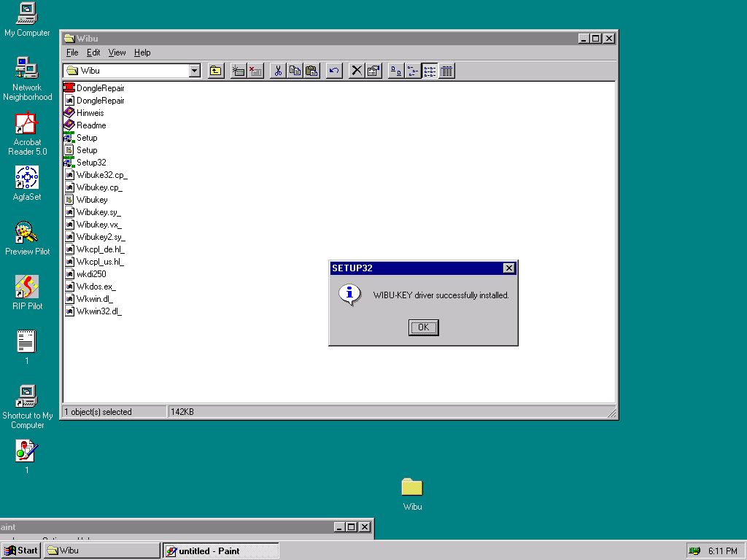Click the Copy toolbar icon
The image size is (747, 560).
click(295, 71)
